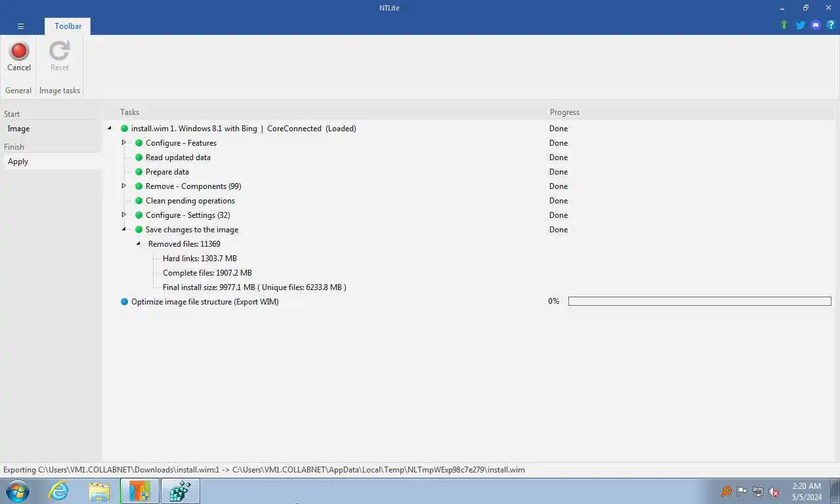Select Prepare data row text
The image size is (840, 504).
coord(167,172)
